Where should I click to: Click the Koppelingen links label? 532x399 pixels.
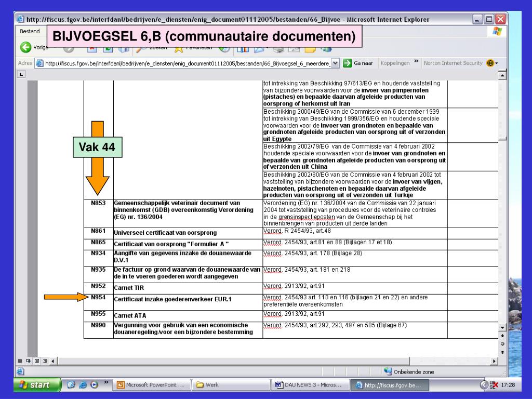coord(395,63)
